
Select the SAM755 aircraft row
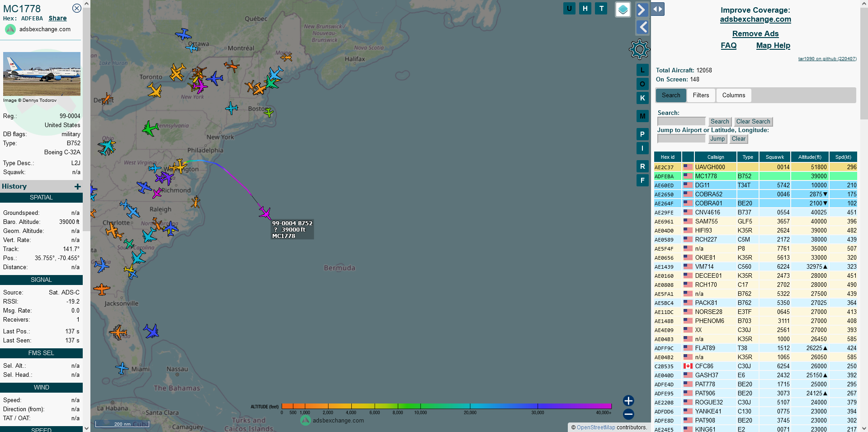coord(755,222)
